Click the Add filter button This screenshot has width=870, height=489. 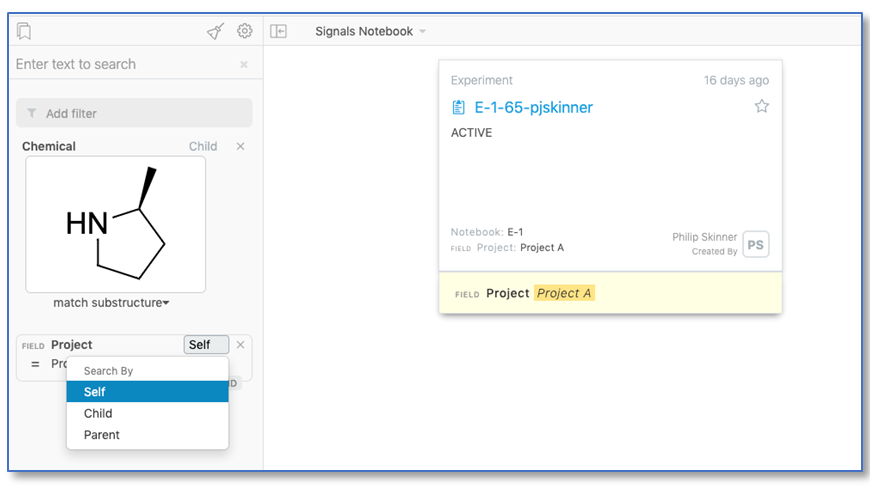[x=134, y=113]
